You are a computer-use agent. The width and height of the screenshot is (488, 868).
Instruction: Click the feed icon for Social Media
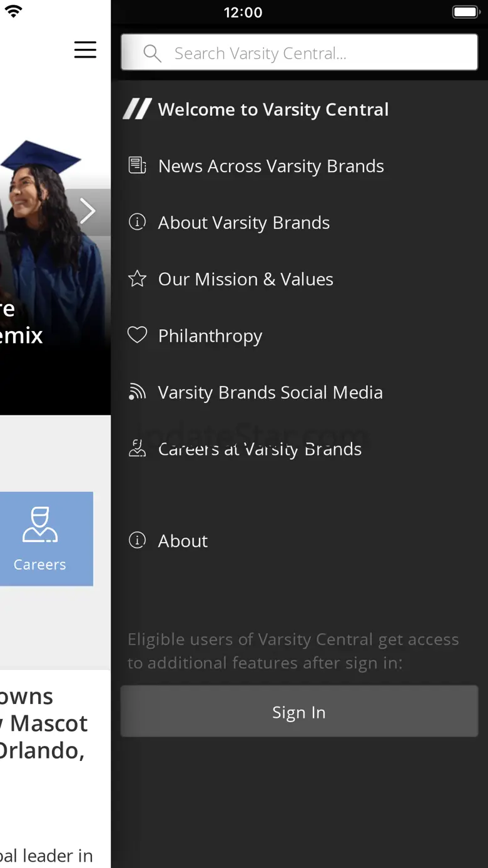(137, 392)
